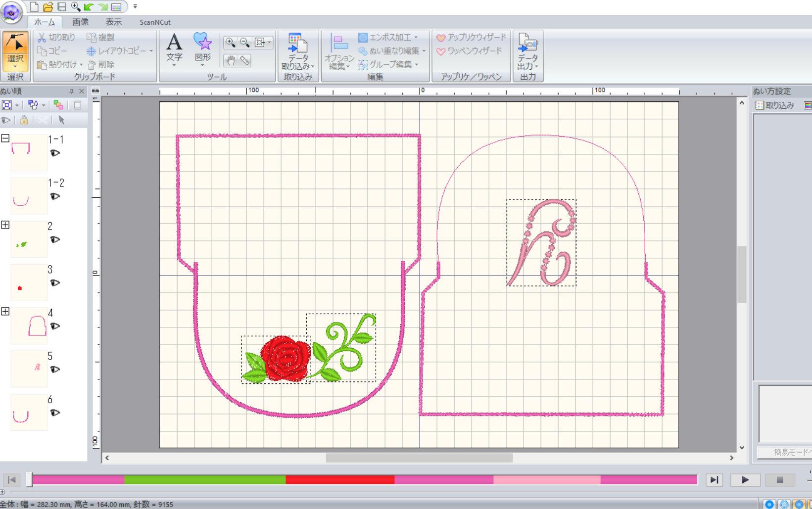Switch to the 表示 tab

point(113,22)
